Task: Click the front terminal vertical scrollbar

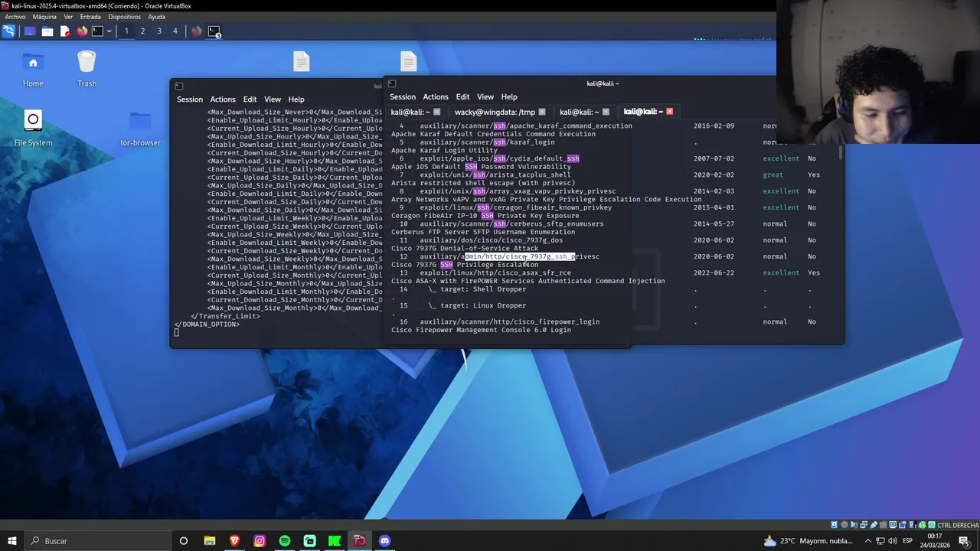Action: click(841, 152)
